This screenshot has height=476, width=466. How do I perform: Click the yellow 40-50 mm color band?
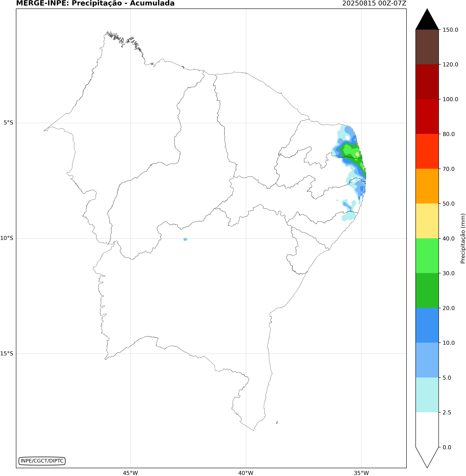click(x=427, y=221)
